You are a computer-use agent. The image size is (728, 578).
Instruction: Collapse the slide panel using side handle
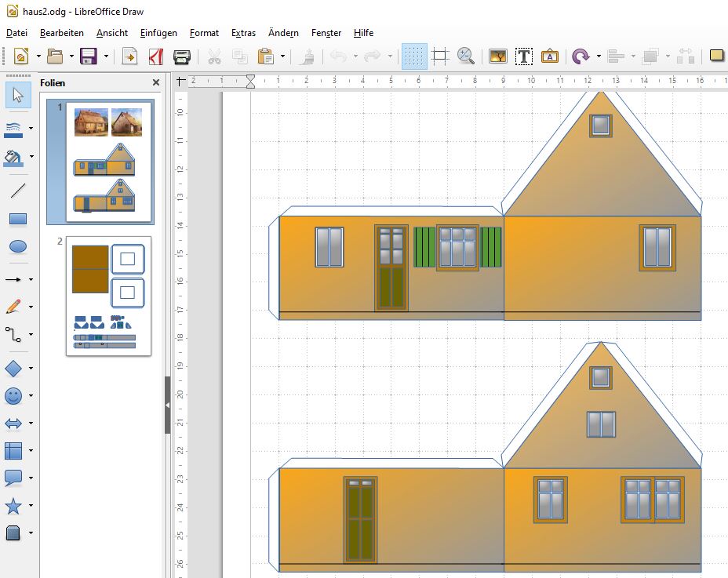tap(167, 405)
